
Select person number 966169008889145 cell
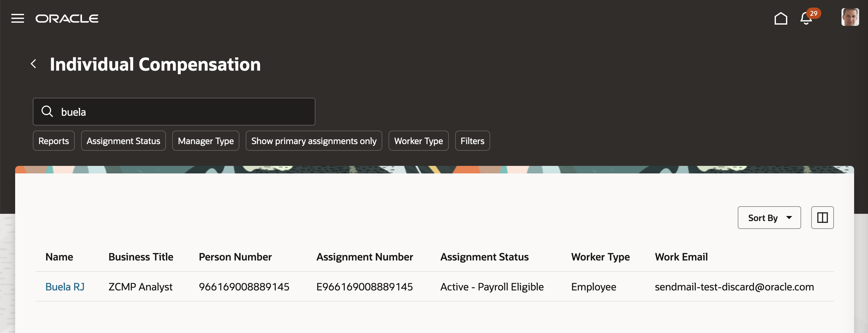point(244,287)
